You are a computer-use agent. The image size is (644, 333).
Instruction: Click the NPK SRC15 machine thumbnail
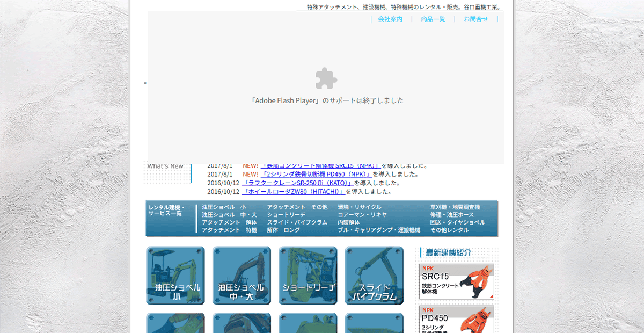[x=456, y=281]
